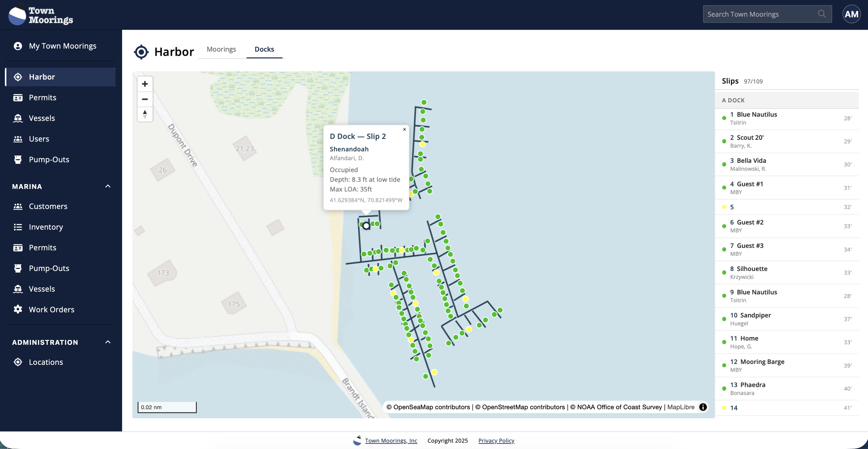Open Customers under Marina
This screenshot has height=449, width=868.
coord(60,206)
